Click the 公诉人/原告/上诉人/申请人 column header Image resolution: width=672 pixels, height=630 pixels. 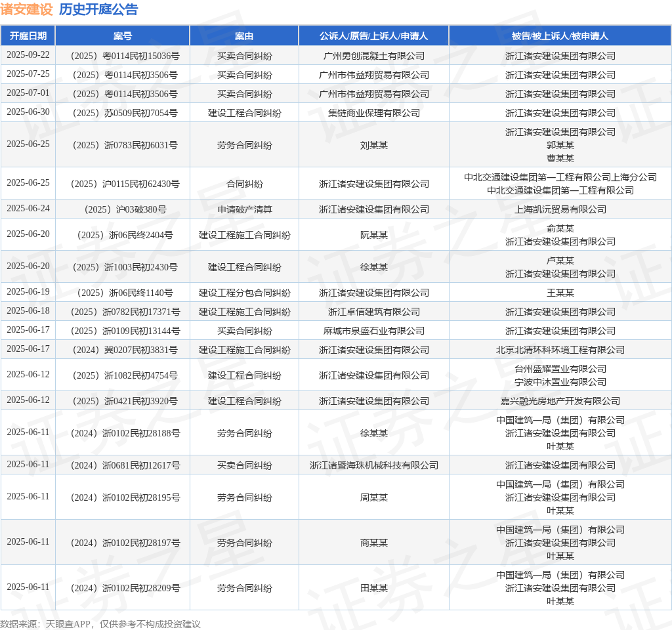tap(373, 36)
